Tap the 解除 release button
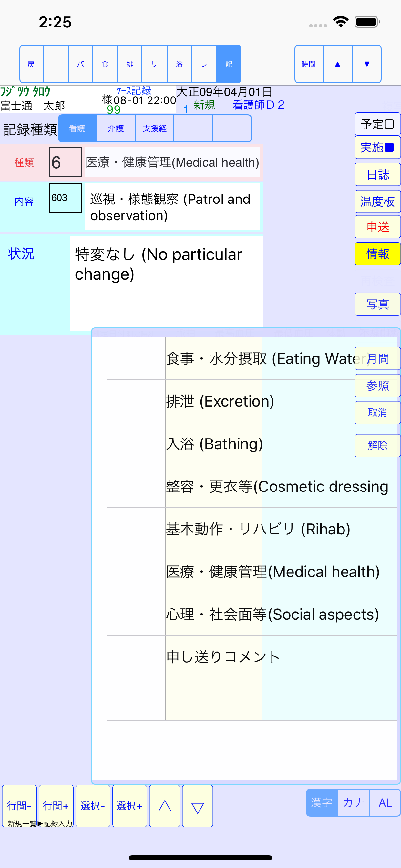 [x=377, y=445]
